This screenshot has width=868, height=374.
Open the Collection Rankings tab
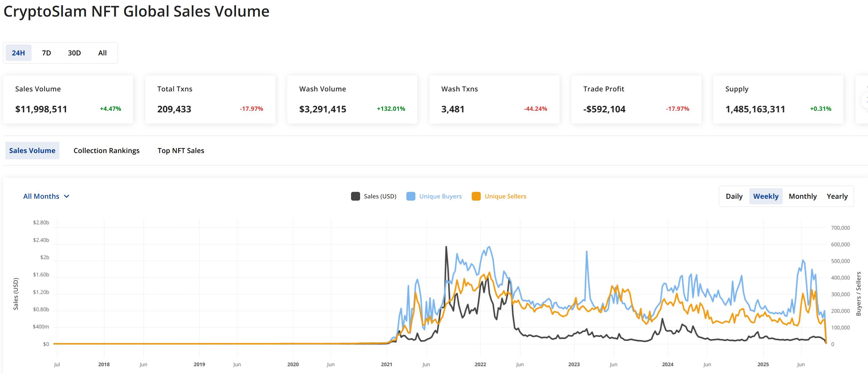coord(107,151)
